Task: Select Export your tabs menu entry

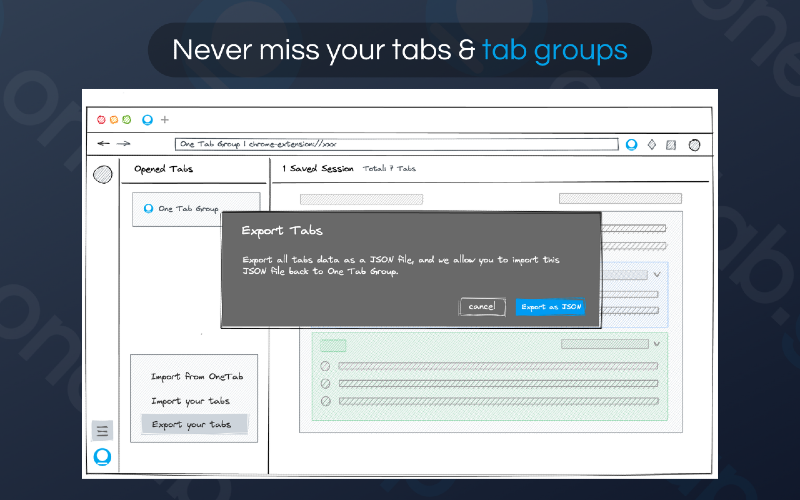Action: (x=194, y=424)
